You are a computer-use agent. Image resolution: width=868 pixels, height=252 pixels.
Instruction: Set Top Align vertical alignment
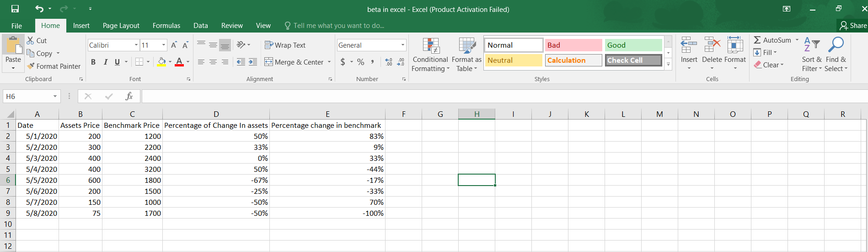[201, 44]
